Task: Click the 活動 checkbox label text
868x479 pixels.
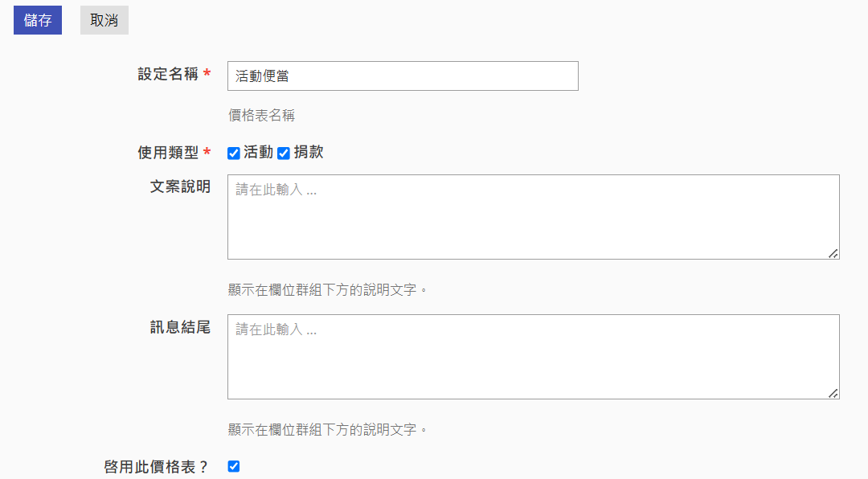Action: (258, 152)
